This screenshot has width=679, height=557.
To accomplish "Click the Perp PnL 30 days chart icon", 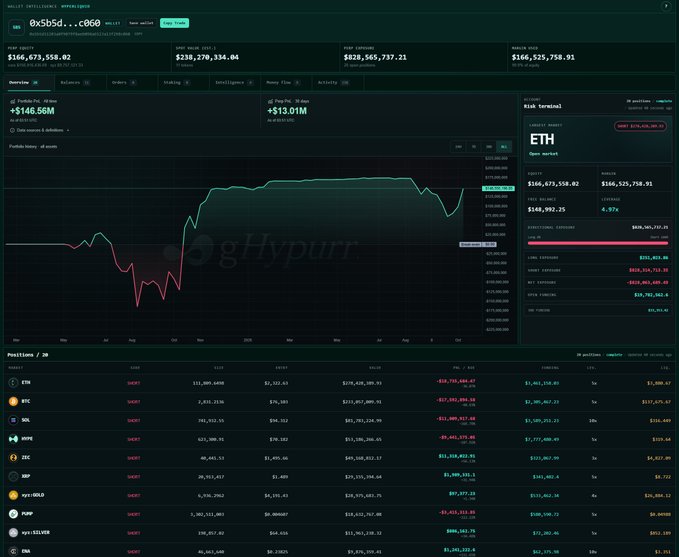I will (x=270, y=101).
